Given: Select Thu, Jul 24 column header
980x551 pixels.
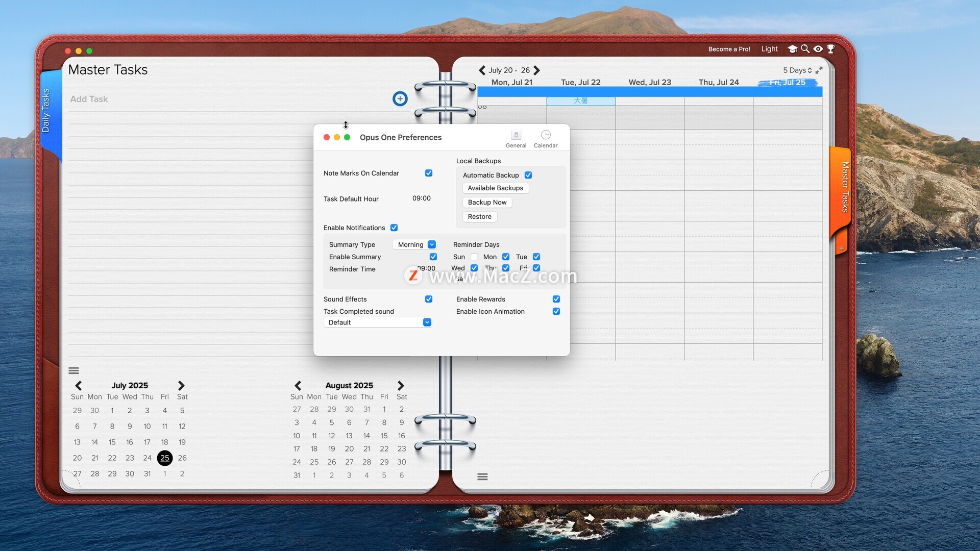Looking at the screenshot, I should [x=719, y=83].
